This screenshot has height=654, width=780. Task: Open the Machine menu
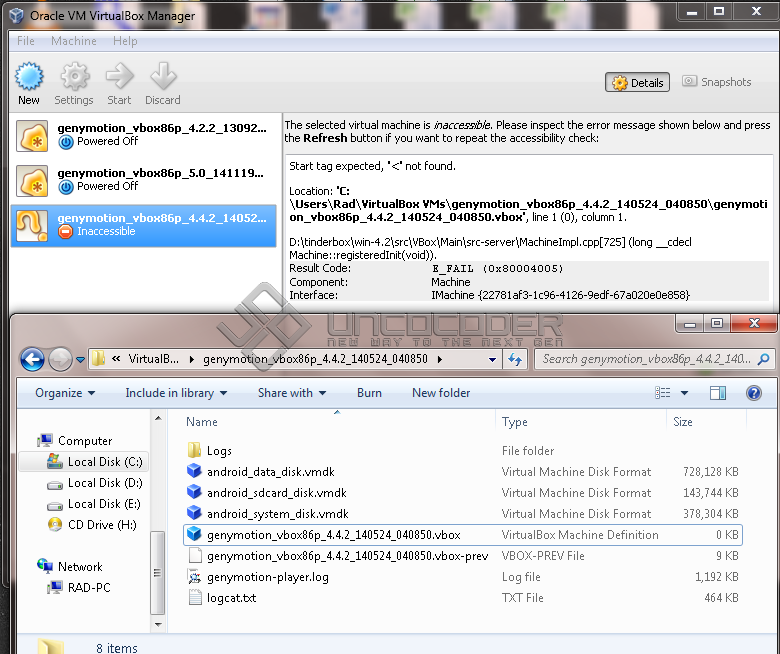[74, 41]
